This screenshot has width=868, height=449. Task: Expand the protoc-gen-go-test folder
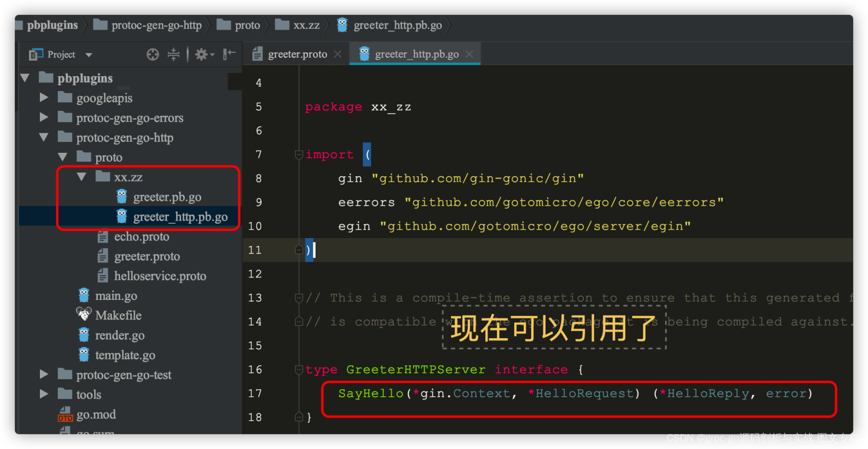coord(44,375)
